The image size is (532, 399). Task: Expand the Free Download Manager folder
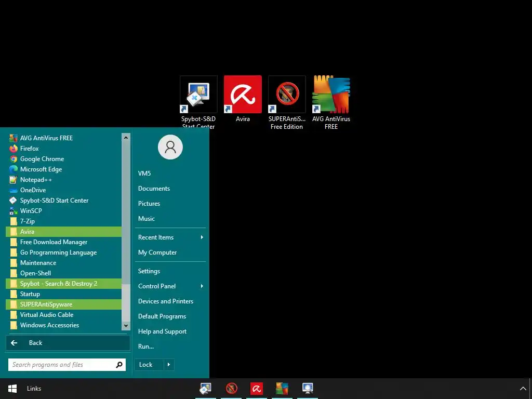click(63, 242)
